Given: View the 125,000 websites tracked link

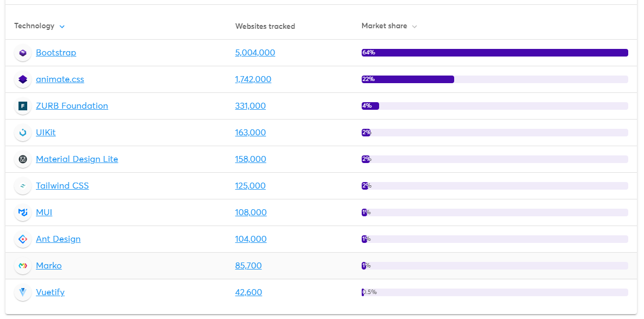Looking at the screenshot, I should click(x=250, y=185).
